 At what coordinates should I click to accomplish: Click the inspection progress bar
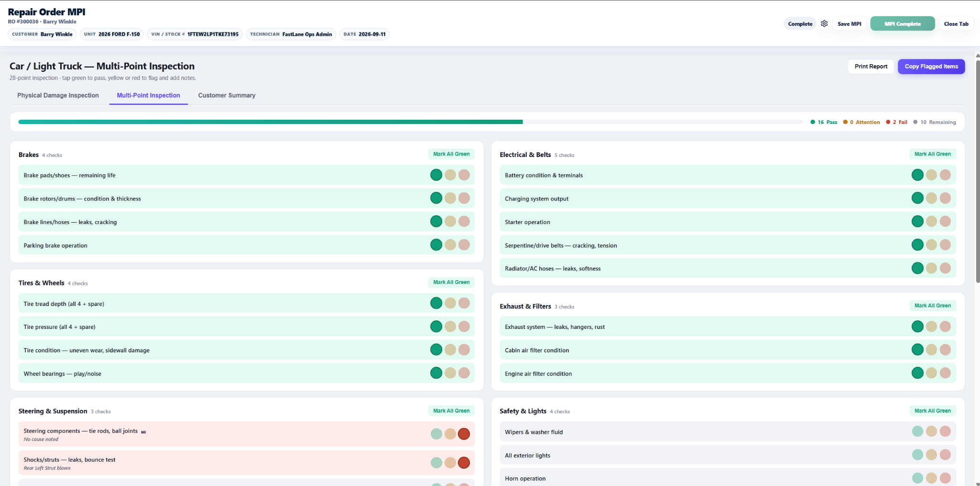click(x=410, y=122)
